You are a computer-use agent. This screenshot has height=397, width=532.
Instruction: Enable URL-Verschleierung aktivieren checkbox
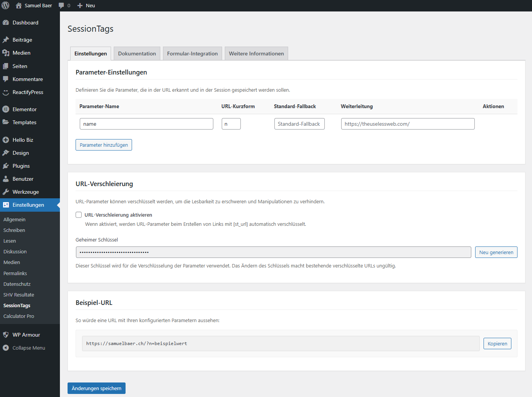79,215
